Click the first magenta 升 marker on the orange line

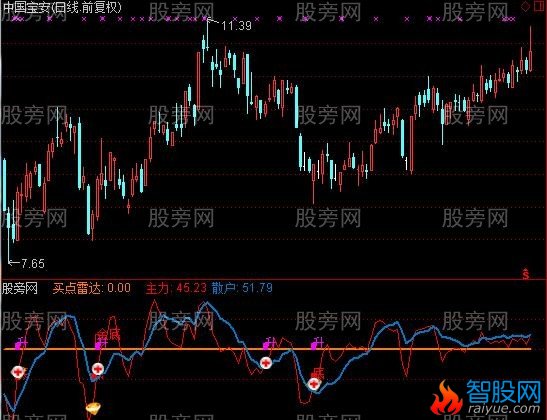coord(21,344)
